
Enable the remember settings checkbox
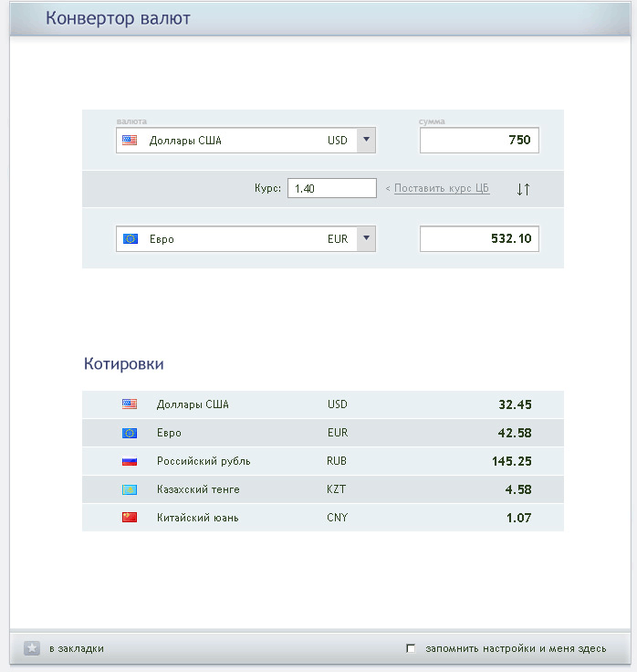tap(411, 648)
